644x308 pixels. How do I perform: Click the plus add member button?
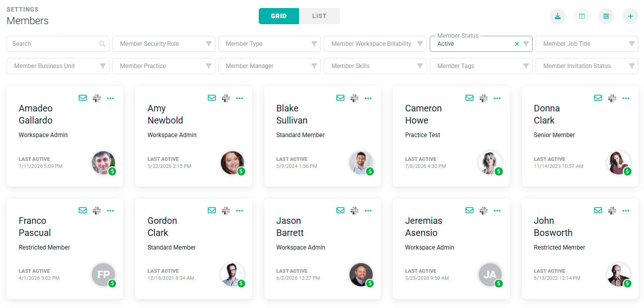(630, 16)
